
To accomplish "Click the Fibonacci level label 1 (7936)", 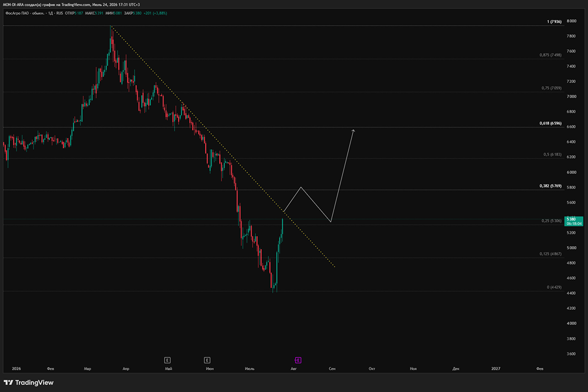I will [554, 22].
